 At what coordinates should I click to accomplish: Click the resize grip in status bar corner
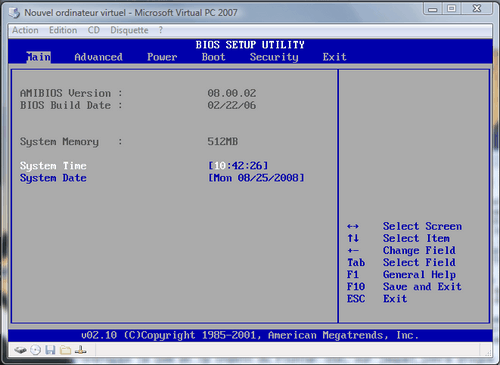coord(488,352)
